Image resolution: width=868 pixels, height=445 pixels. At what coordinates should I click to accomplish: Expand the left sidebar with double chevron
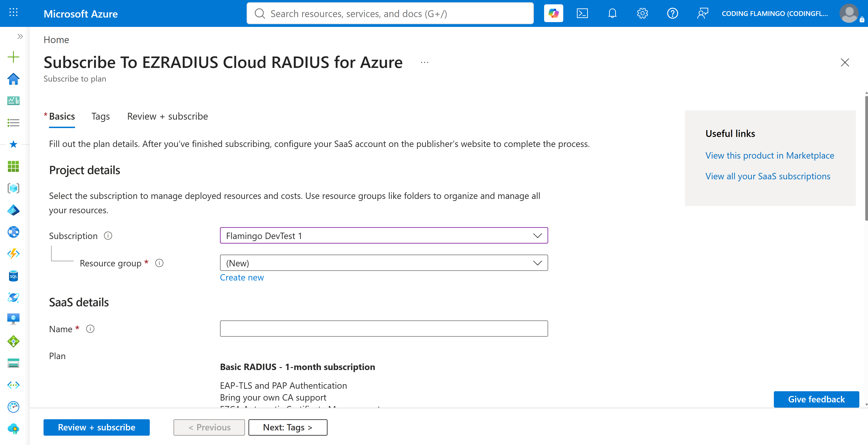(20, 36)
